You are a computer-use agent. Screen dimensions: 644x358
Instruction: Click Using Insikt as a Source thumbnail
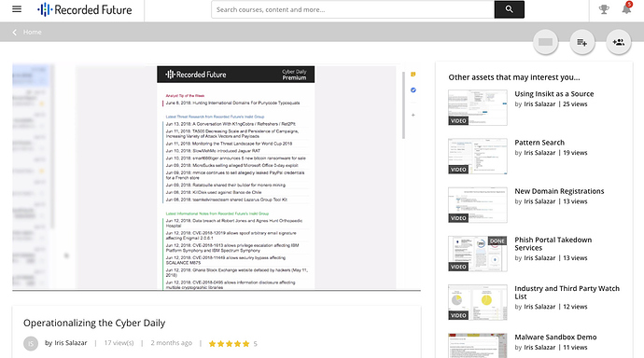(478, 107)
